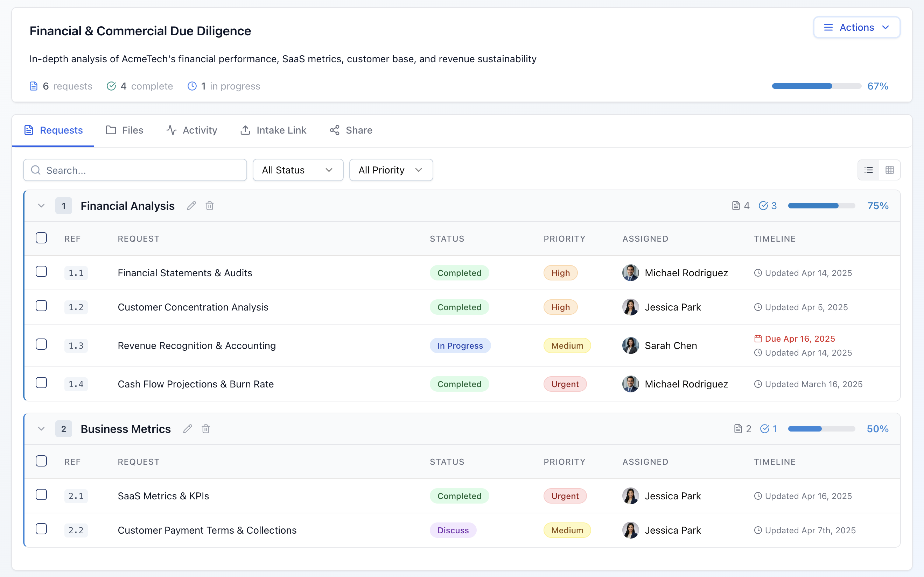Switch to grid view using the grid icon
This screenshot has height=577, width=924.
(890, 170)
